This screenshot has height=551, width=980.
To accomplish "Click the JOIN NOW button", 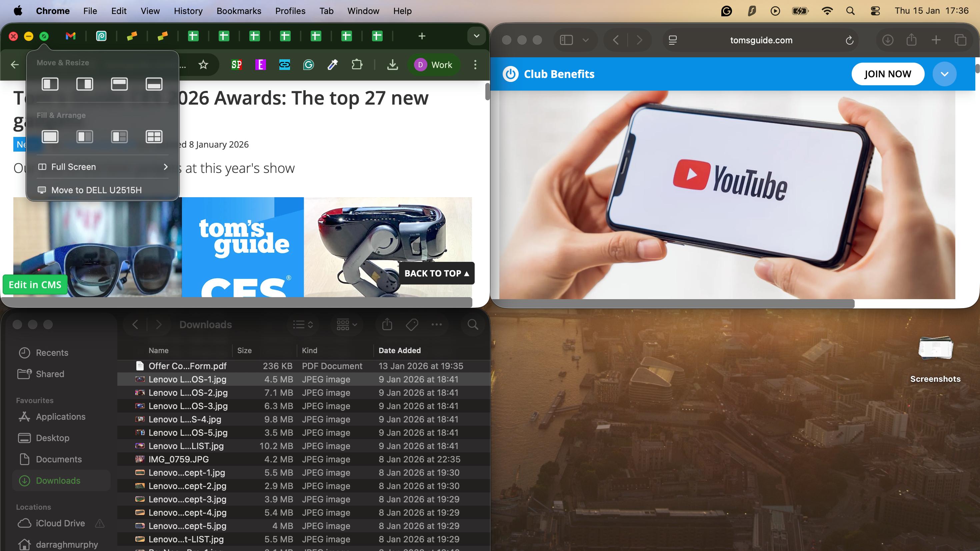I will [887, 74].
